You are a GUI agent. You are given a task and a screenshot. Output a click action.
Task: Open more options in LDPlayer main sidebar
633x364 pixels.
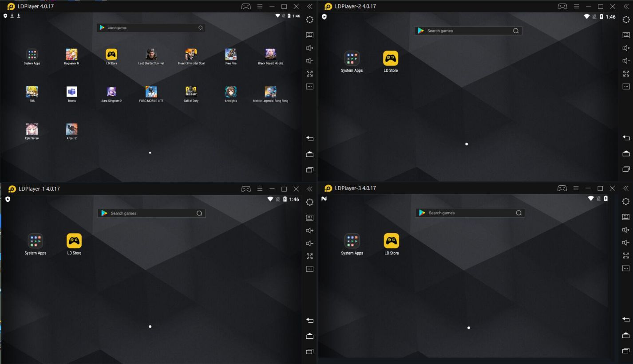tap(310, 86)
